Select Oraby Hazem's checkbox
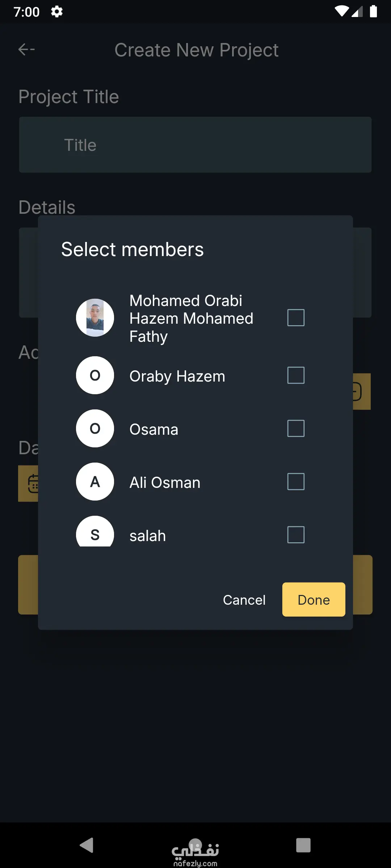Screen dimensions: 391x868 (296, 375)
